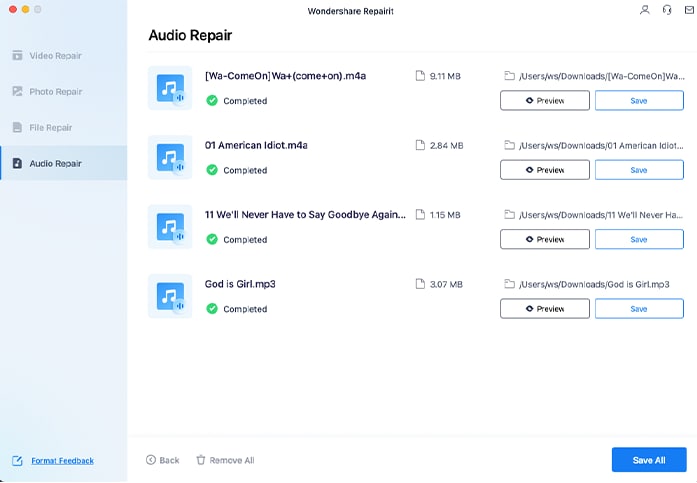Click audio thumbnail for 01 American Idiot
This screenshot has width=697, height=483.
170,157
